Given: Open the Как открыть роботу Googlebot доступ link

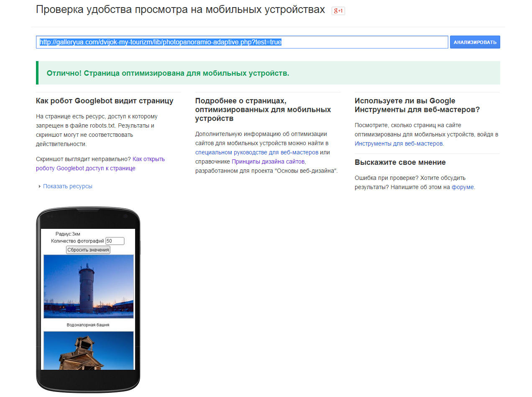Looking at the screenshot, I should (x=100, y=164).
